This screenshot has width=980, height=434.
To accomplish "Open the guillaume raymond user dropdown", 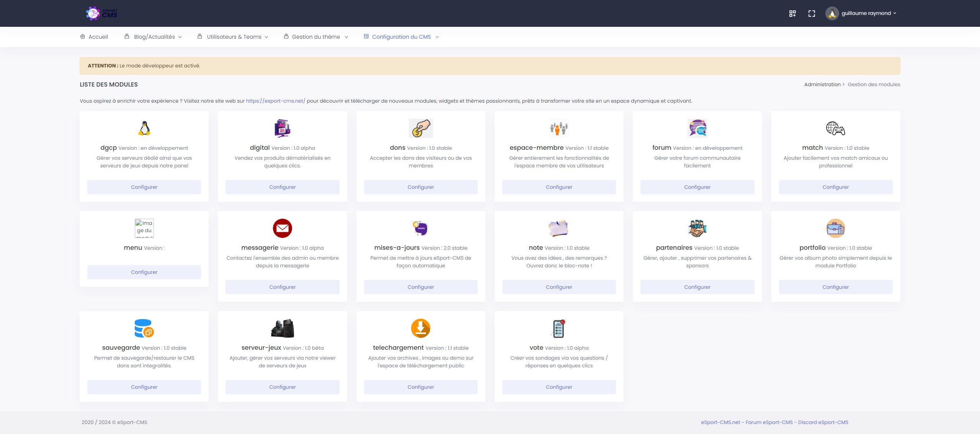I will (861, 13).
